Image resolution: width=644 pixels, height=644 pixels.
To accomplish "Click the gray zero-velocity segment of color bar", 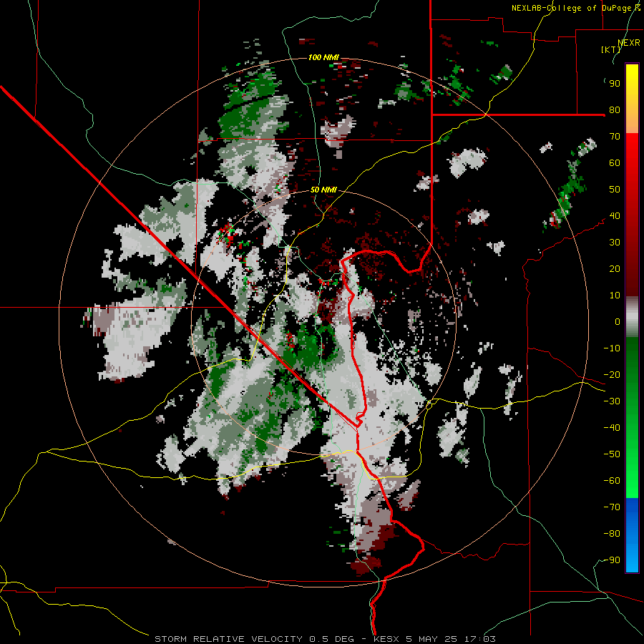I will 632,317.
